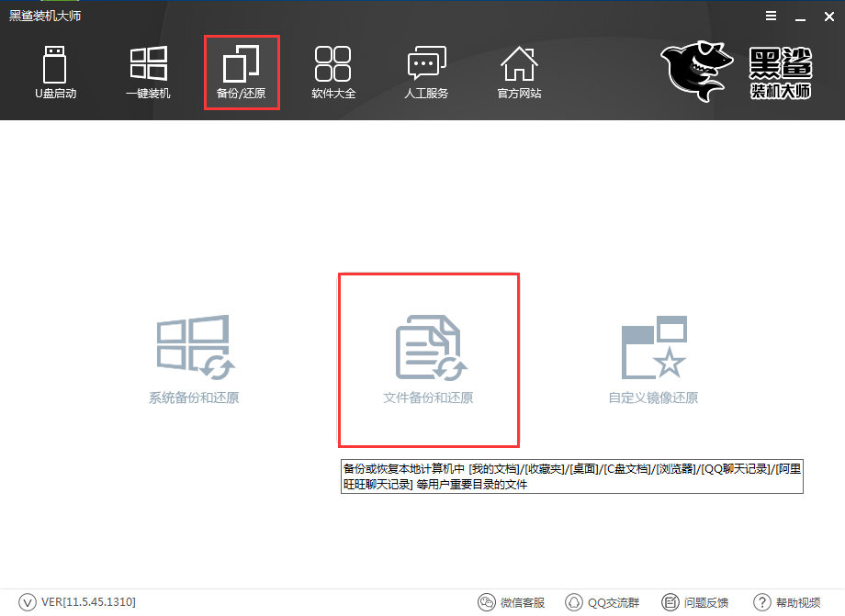
Task: Open the U盘启动 USB boot section
Action: click(55, 72)
